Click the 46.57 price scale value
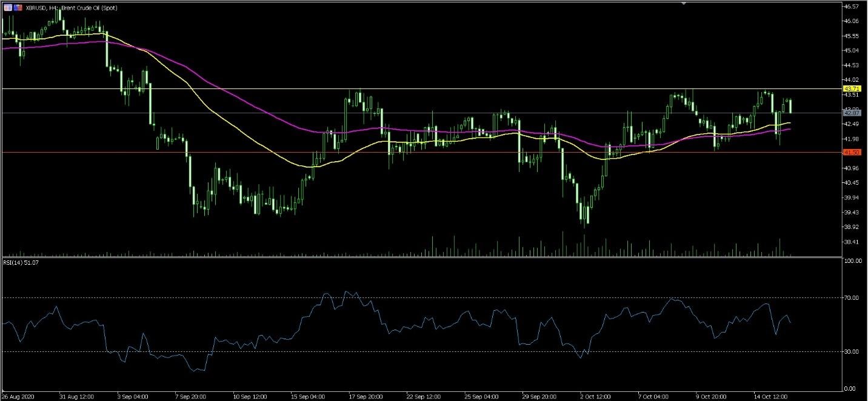The width and height of the screenshot is (868, 401). pos(852,6)
